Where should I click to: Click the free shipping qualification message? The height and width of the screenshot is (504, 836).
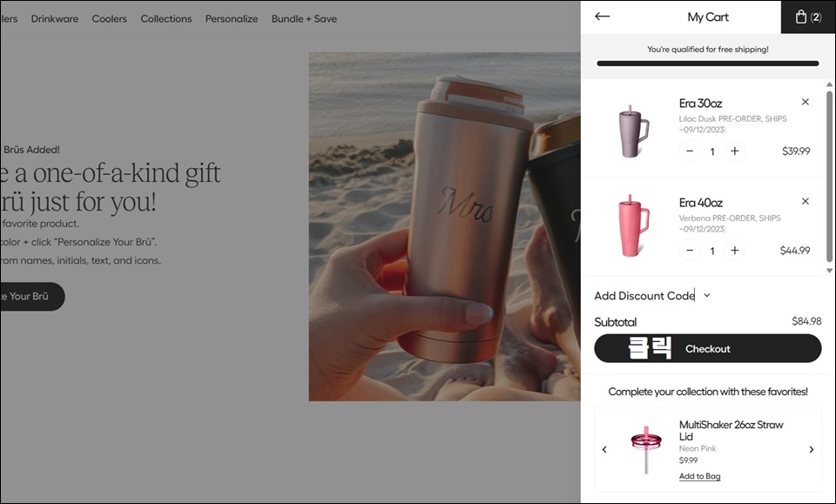click(707, 50)
